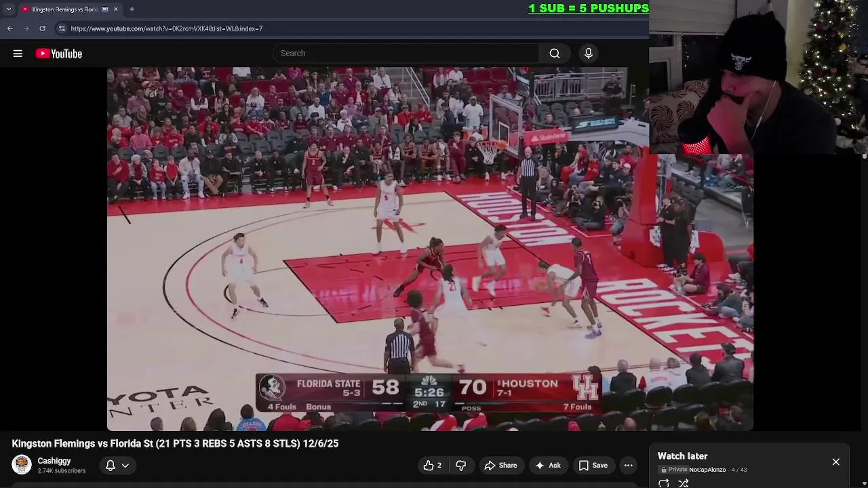
Task: Start voice search with microphone icon
Action: tap(589, 54)
